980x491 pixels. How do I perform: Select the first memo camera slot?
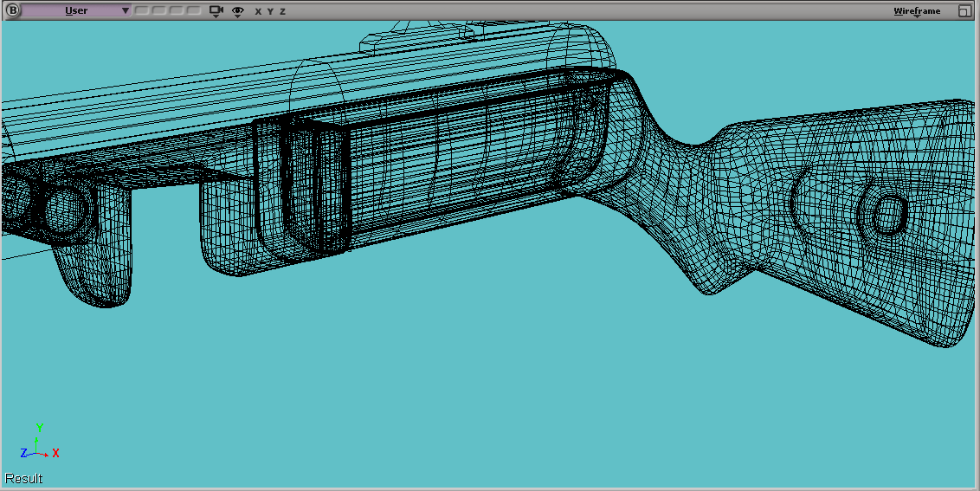[x=143, y=10]
